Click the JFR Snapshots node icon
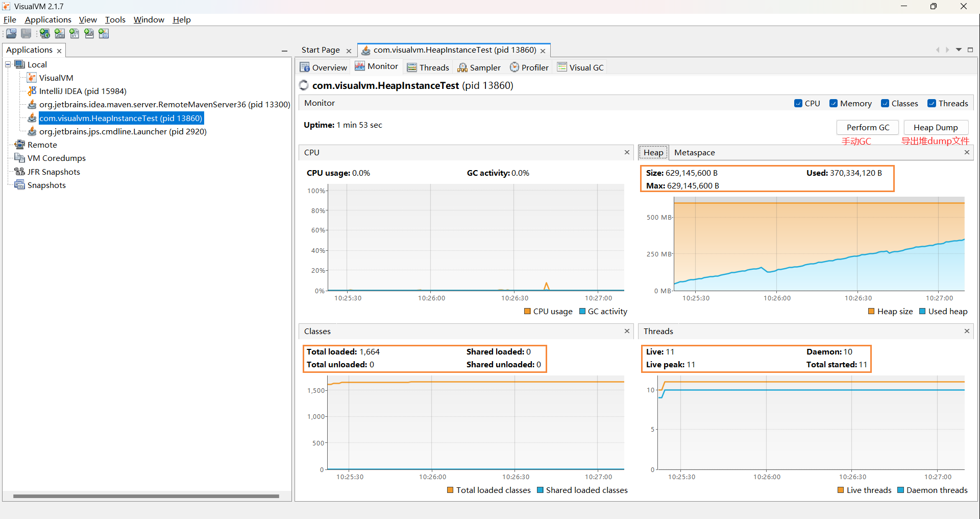 pos(20,172)
